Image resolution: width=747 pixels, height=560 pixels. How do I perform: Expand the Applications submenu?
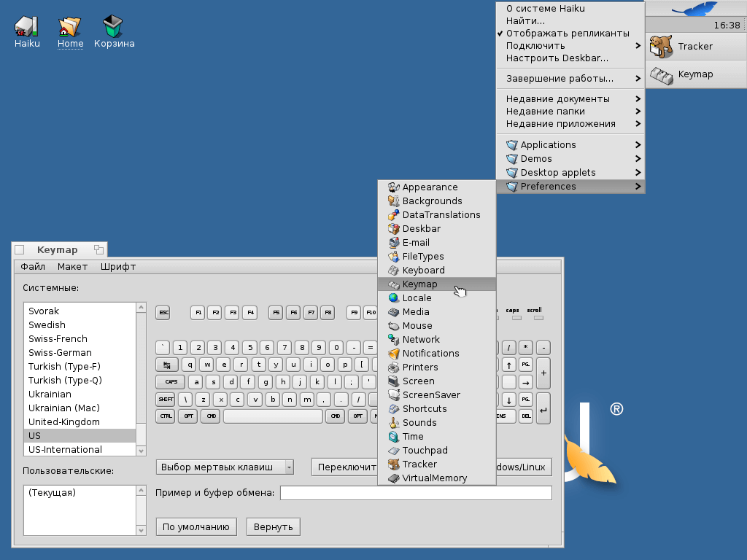[570, 145]
